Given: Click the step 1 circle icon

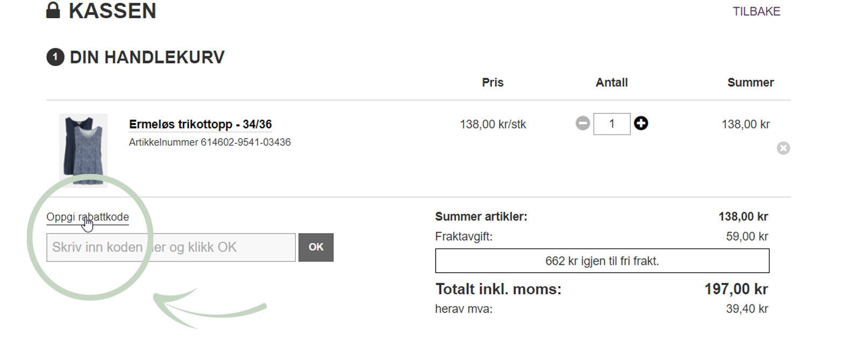Looking at the screenshot, I should (55, 57).
